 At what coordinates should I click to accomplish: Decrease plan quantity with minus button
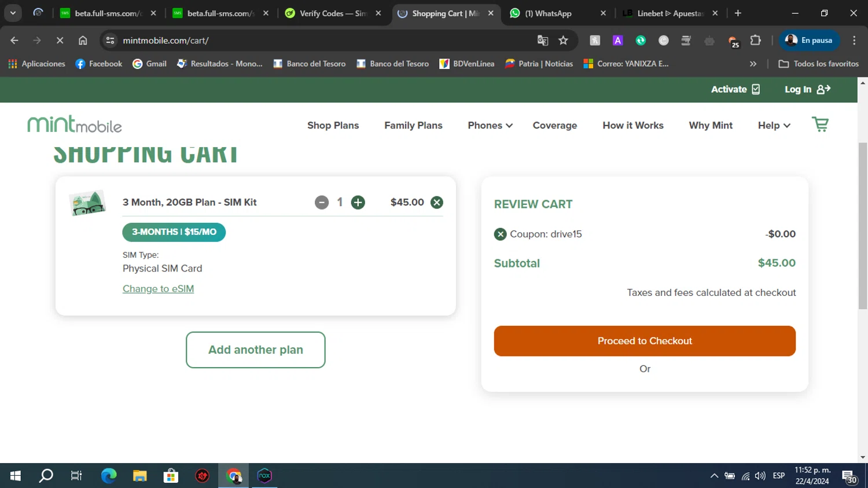(322, 202)
